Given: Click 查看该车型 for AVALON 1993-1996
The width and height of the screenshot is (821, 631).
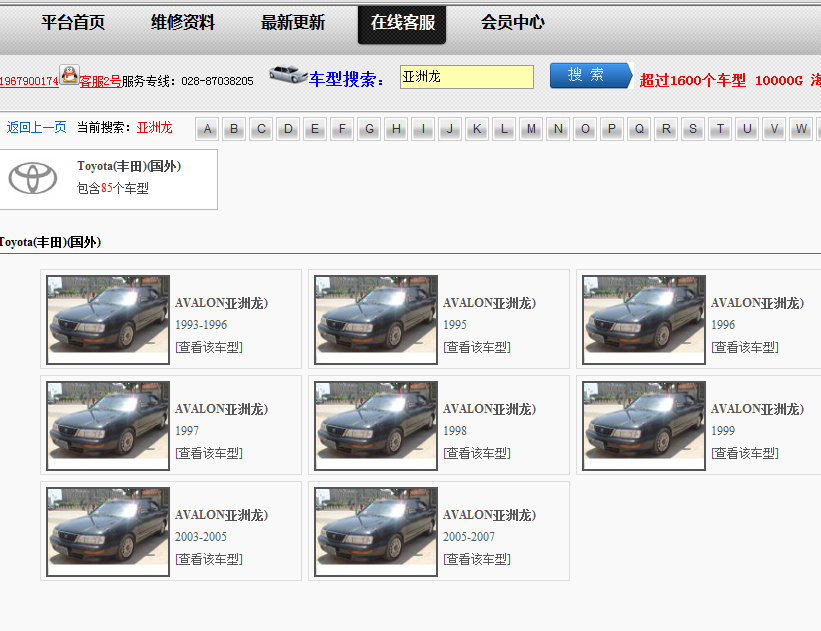Looking at the screenshot, I should [209, 347].
